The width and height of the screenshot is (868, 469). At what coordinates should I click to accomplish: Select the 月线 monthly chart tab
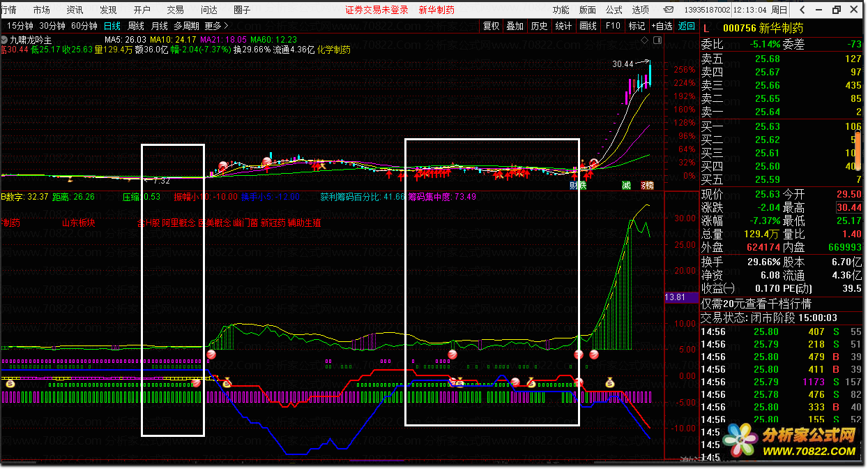pos(160,26)
